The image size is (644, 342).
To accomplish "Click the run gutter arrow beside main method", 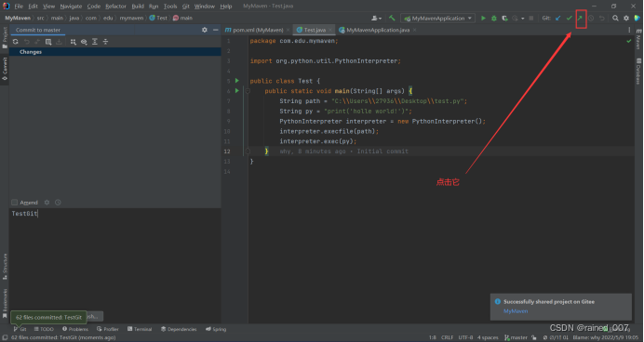I will point(237,91).
